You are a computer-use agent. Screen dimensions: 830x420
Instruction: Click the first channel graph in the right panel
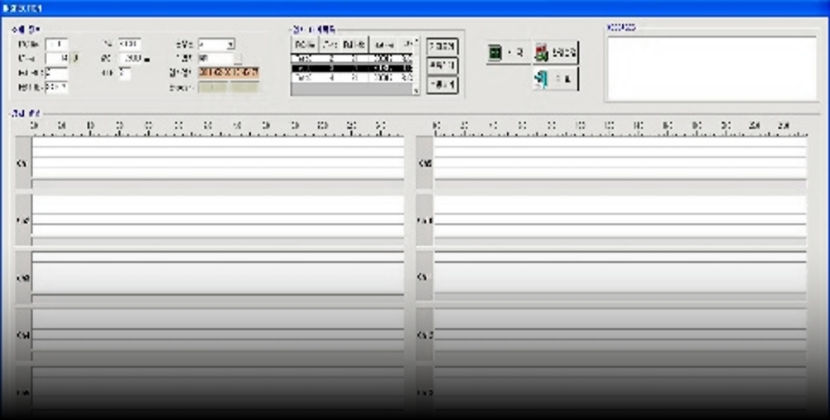(620, 162)
